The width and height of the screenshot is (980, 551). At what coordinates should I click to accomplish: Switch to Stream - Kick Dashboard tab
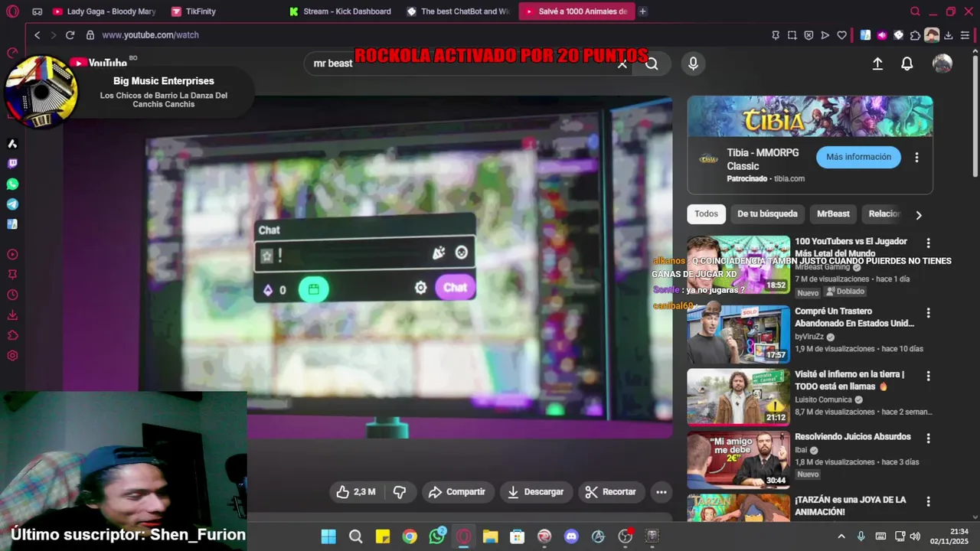[x=341, y=11]
